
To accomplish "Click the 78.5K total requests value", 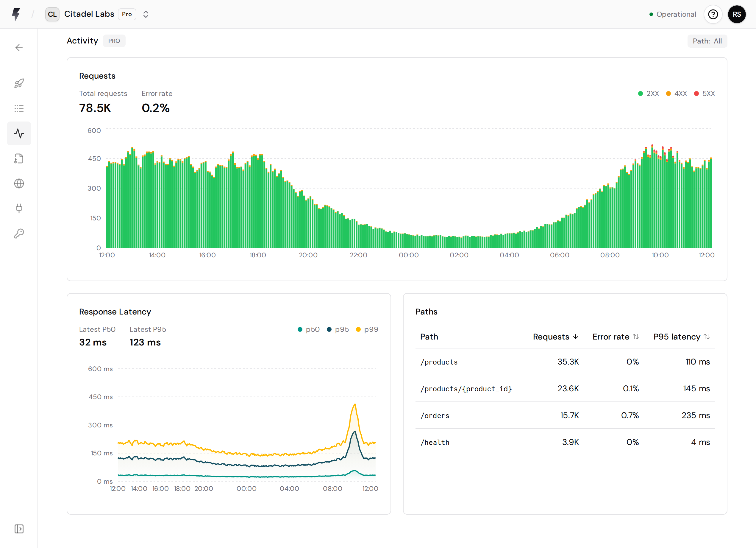I will coord(95,108).
